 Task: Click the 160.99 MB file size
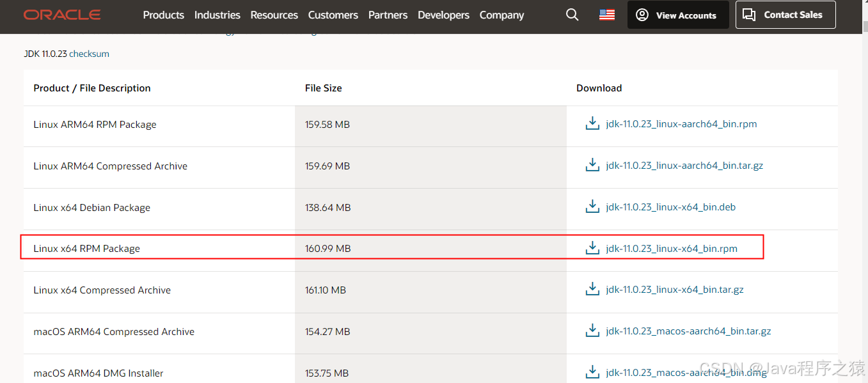(x=328, y=249)
